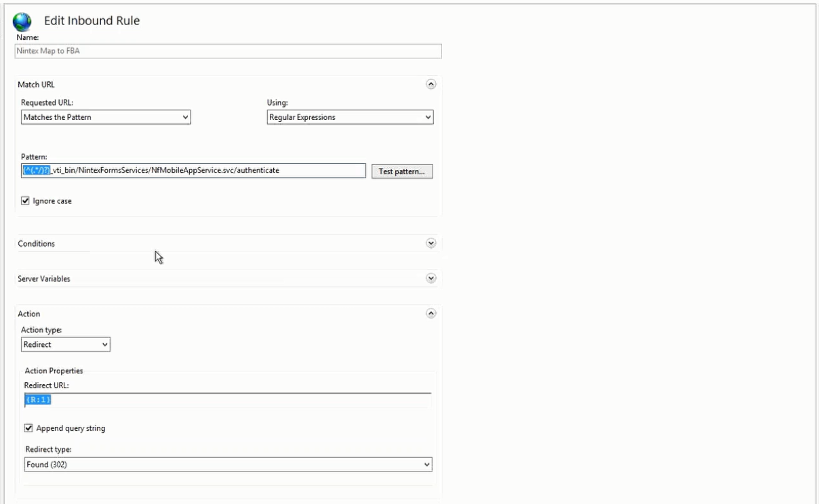Screen dimensions: 819x504
Task: Open the Using Regular Expressions dropdown
Action: (x=351, y=117)
